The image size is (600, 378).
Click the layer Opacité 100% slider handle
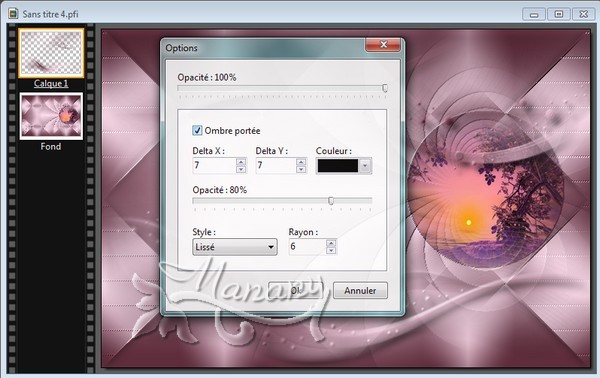click(385, 88)
